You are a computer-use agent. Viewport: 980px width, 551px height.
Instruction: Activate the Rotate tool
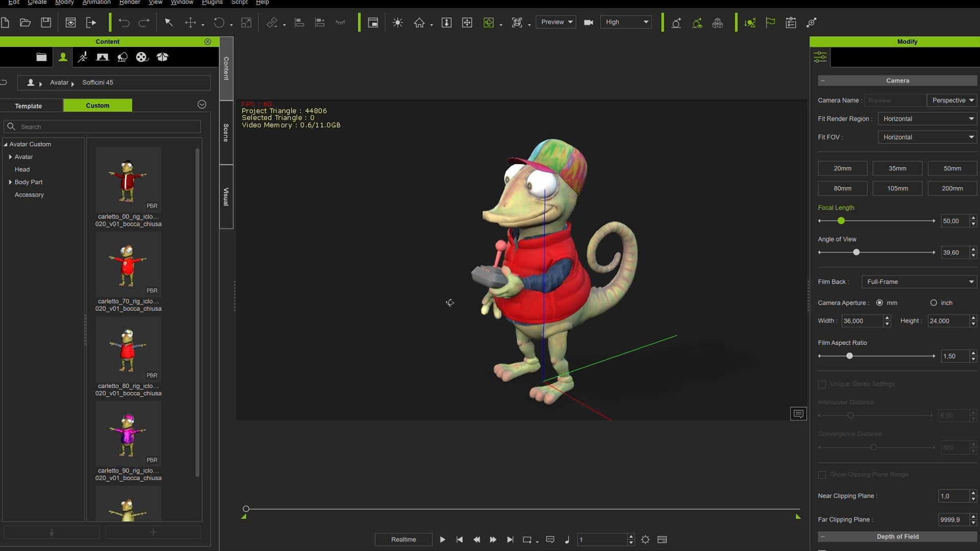pyautogui.click(x=218, y=22)
